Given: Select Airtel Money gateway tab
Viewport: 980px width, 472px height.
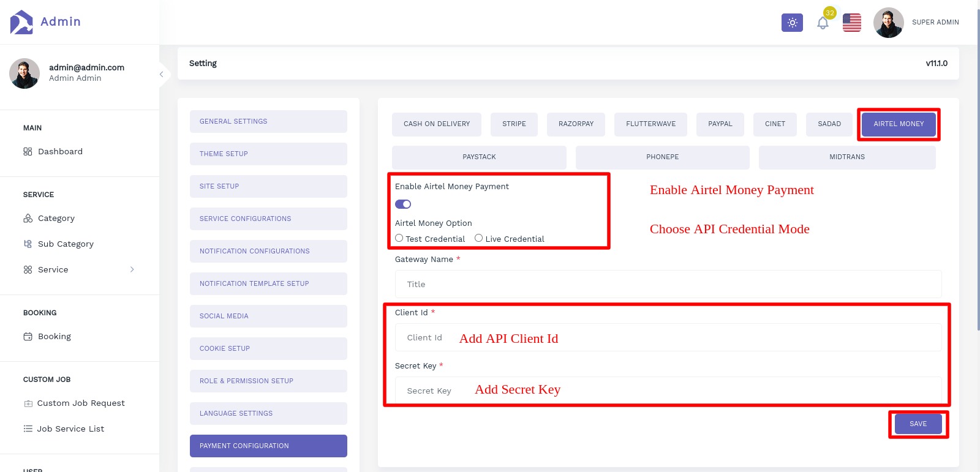Looking at the screenshot, I should [899, 124].
